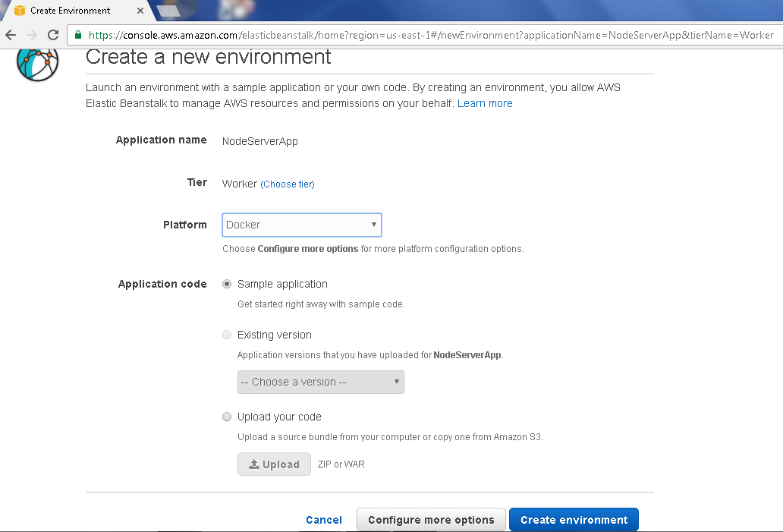Click the 'Get started right away' description

(321, 304)
